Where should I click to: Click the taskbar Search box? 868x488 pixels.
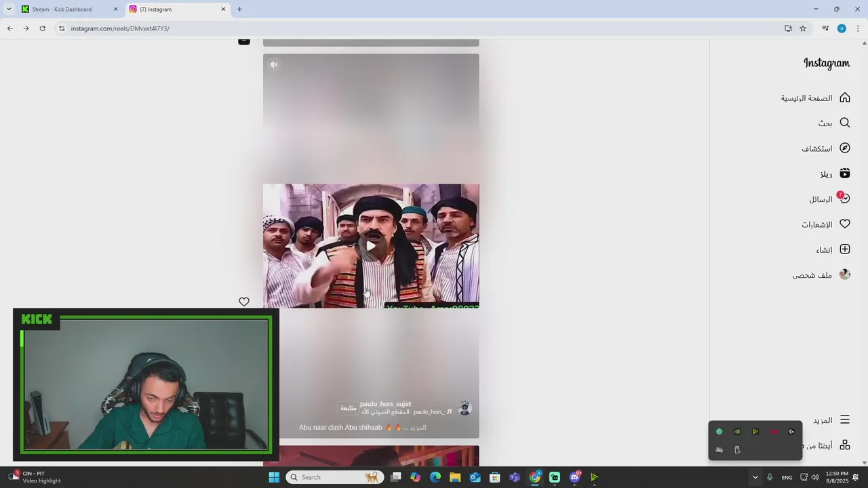pyautogui.click(x=334, y=477)
